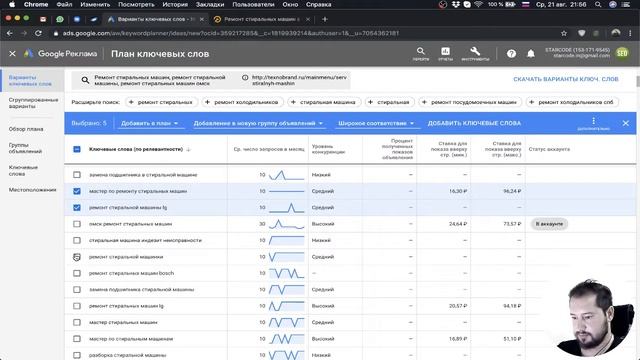Screen dimensions: 640x360
Task: Open Группы объявлений in the sidebar
Action: click(x=25, y=148)
